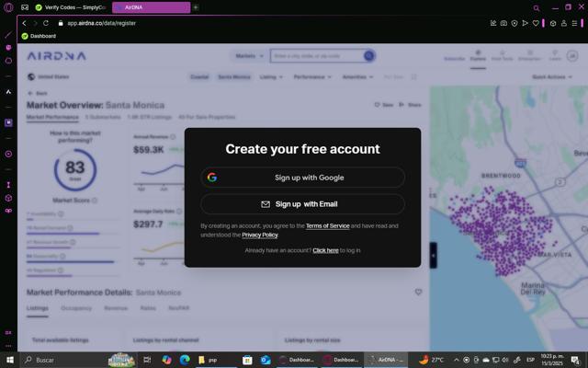This screenshot has width=588, height=368.
Task: Click the chart edit icon in toolbar
Action: pyautogui.click(x=493, y=23)
